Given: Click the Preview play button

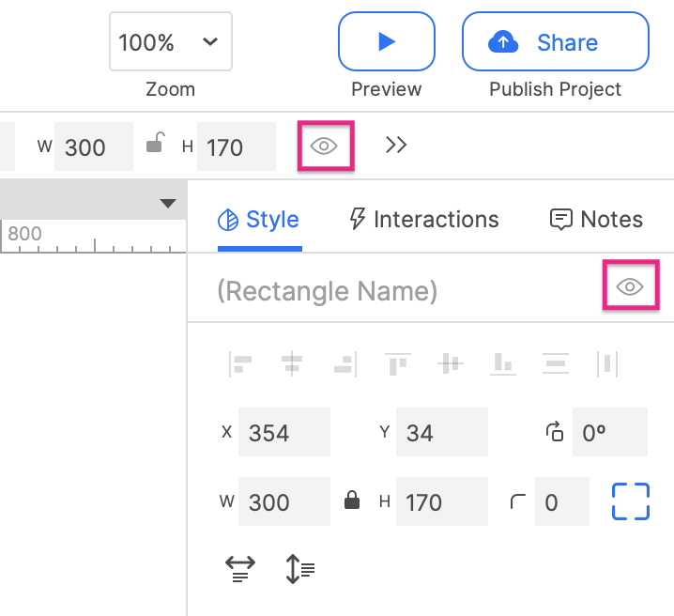Looking at the screenshot, I should 386,41.
